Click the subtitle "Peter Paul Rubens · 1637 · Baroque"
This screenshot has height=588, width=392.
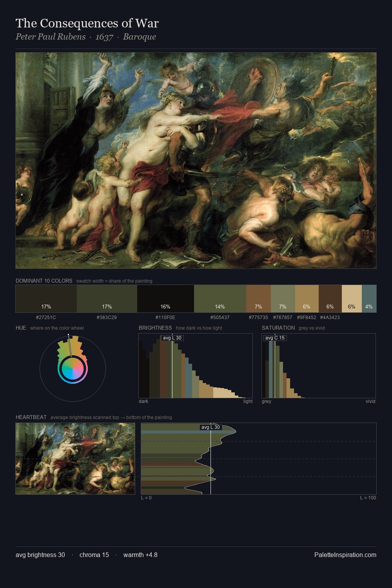86,37
